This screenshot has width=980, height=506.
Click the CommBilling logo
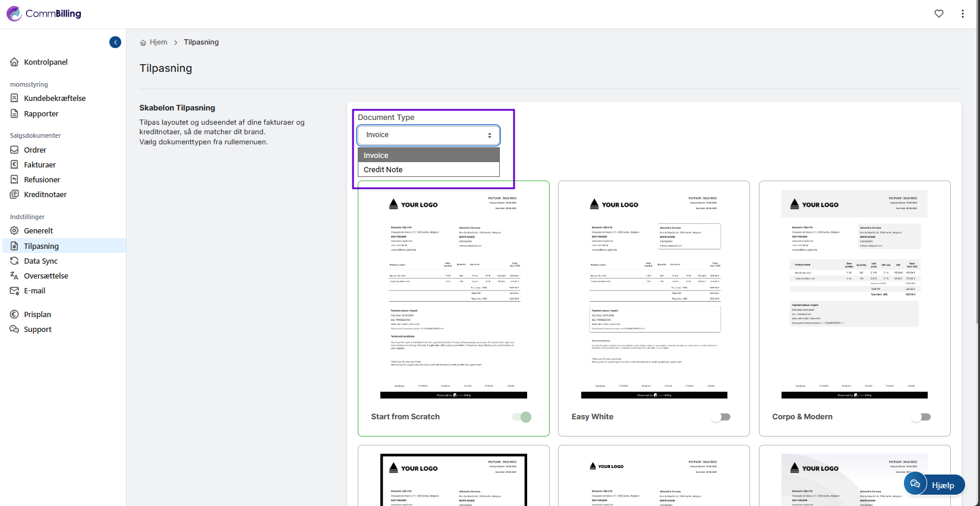[x=44, y=14]
